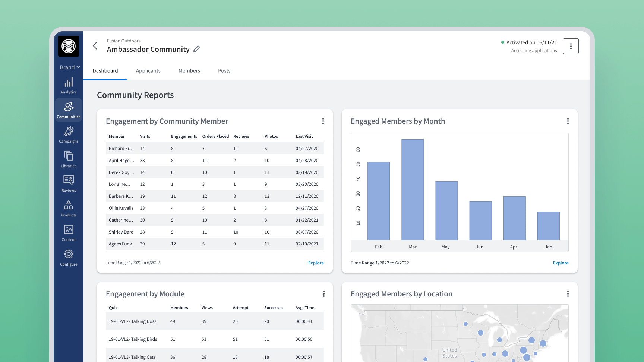Go back using the left chevron arrow
The height and width of the screenshot is (362, 644).
pos(95,46)
